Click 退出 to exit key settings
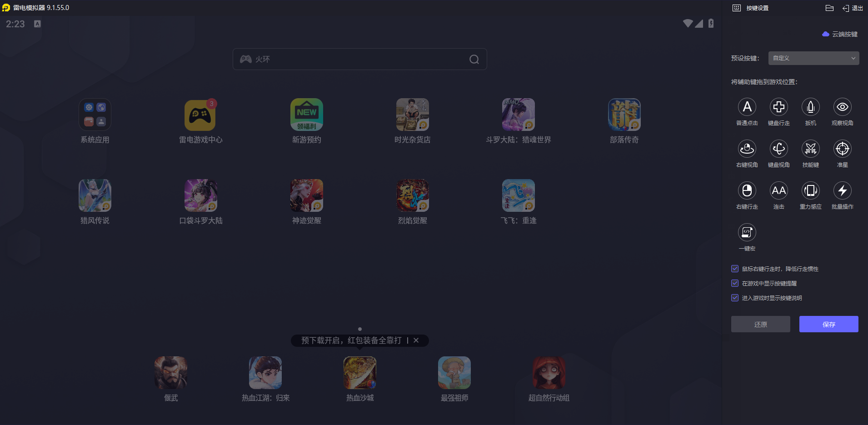The image size is (868, 425). 853,8
